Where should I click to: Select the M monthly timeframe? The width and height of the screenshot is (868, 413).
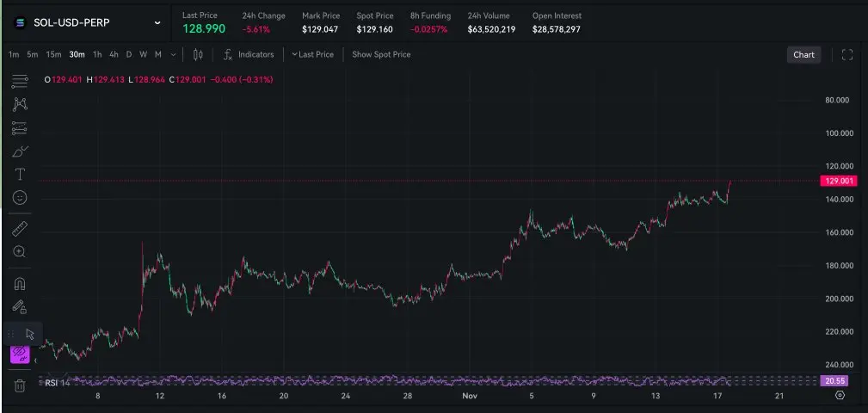pyautogui.click(x=158, y=54)
